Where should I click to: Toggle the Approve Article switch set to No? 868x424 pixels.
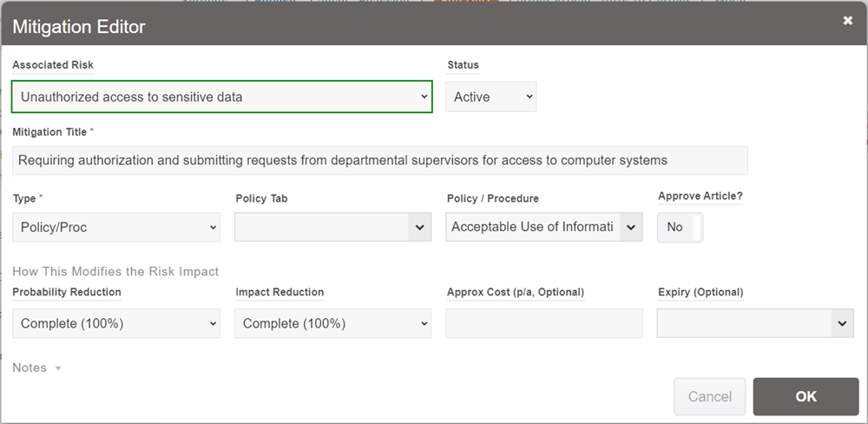(680, 228)
